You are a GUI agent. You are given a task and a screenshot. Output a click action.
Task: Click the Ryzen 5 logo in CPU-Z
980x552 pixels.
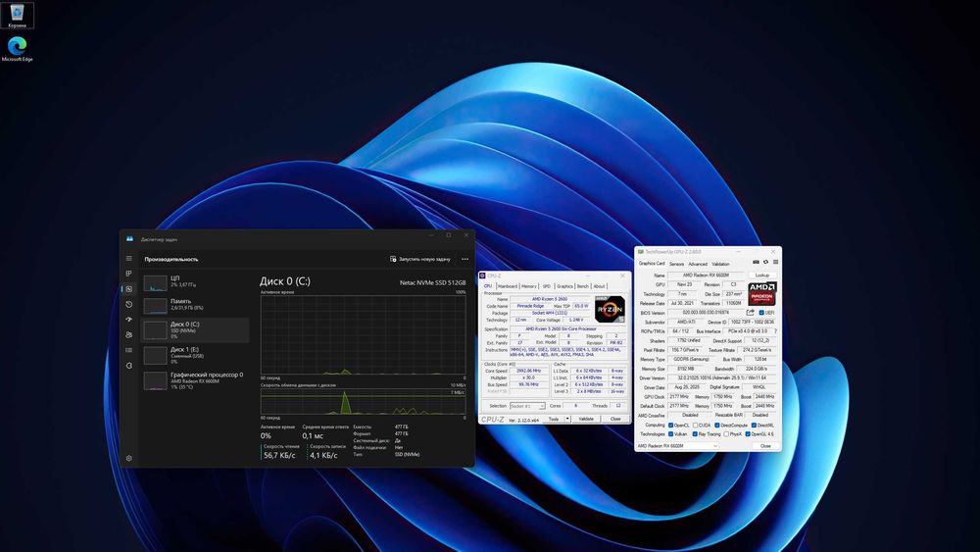[x=610, y=310]
